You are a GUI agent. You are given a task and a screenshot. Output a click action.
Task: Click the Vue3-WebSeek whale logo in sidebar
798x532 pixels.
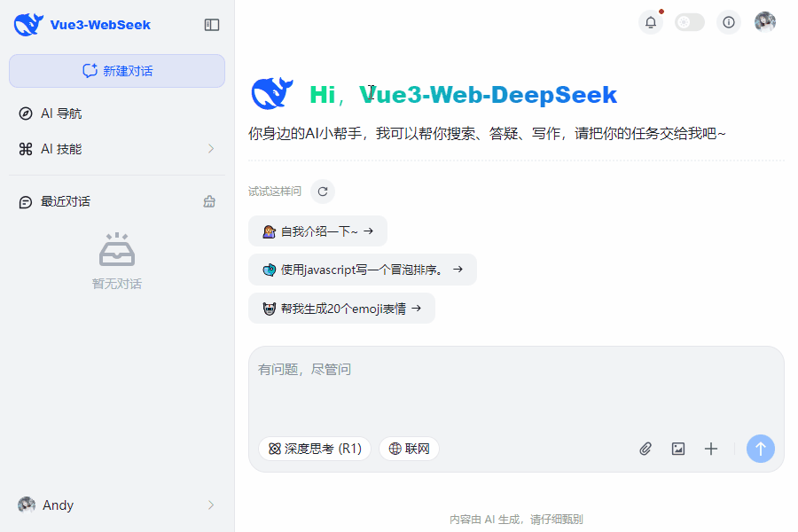pos(28,25)
